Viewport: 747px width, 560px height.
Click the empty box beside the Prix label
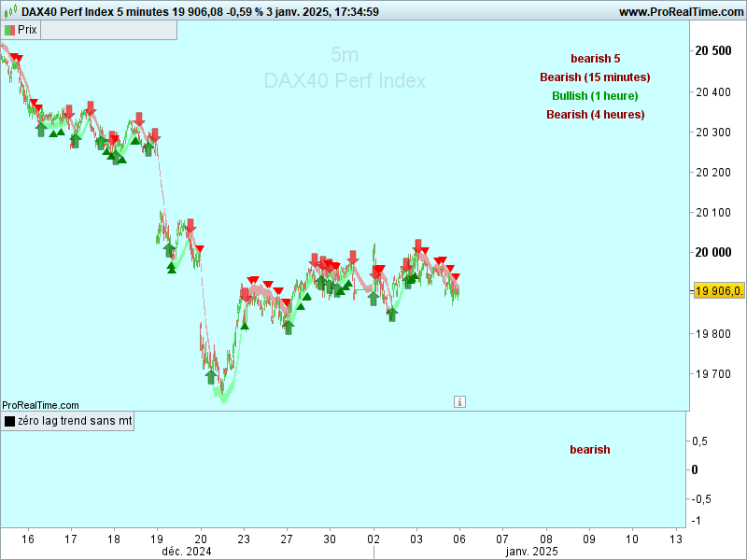click(x=108, y=30)
